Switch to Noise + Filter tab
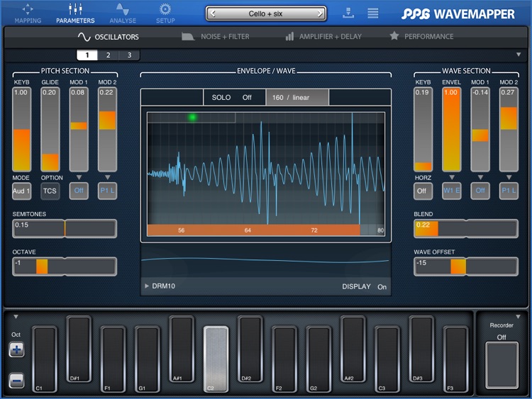The width and height of the screenshot is (532, 399). (x=216, y=37)
